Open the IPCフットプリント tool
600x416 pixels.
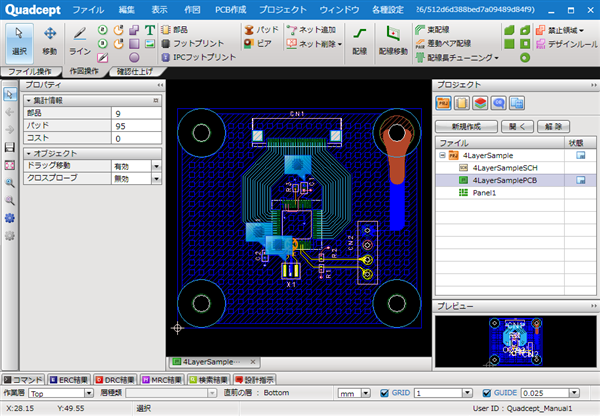(x=199, y=57)
